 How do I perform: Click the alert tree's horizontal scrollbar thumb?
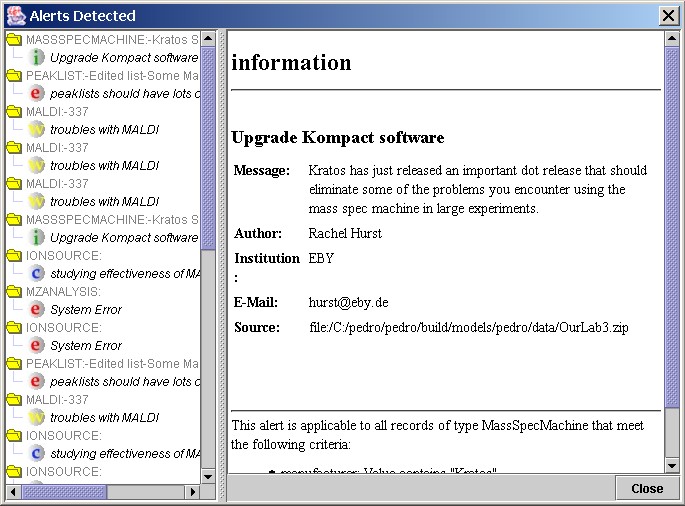[x=64, y=492]
